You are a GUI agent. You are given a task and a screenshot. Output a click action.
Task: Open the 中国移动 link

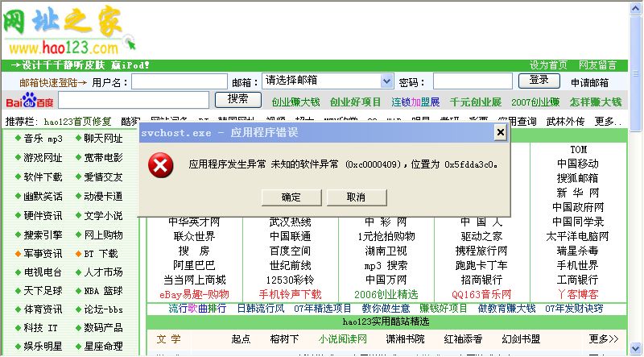pos(577,164)
